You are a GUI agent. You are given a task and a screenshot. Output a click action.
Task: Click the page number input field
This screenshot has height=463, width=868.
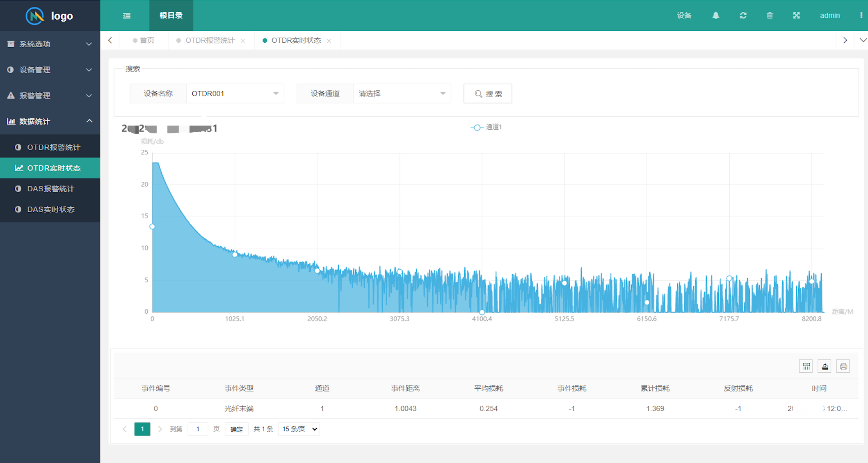198,429
